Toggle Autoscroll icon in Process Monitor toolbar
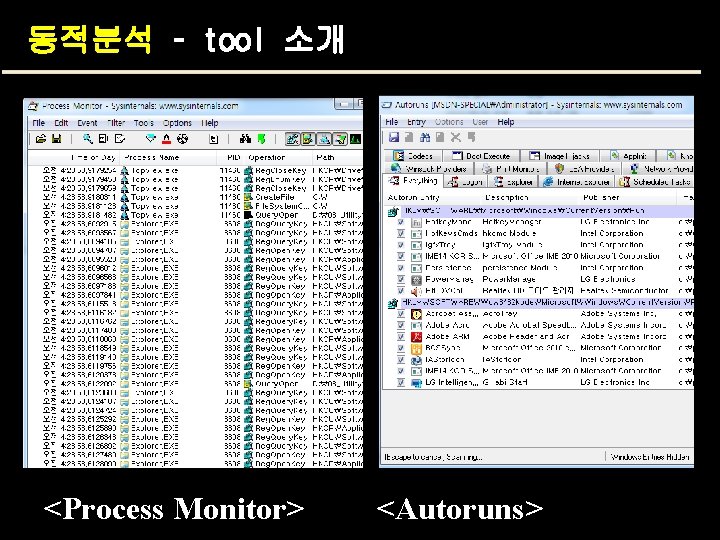The width and height of the screenshot is (720, 540). pyautogui.click(x=104, y=139)
